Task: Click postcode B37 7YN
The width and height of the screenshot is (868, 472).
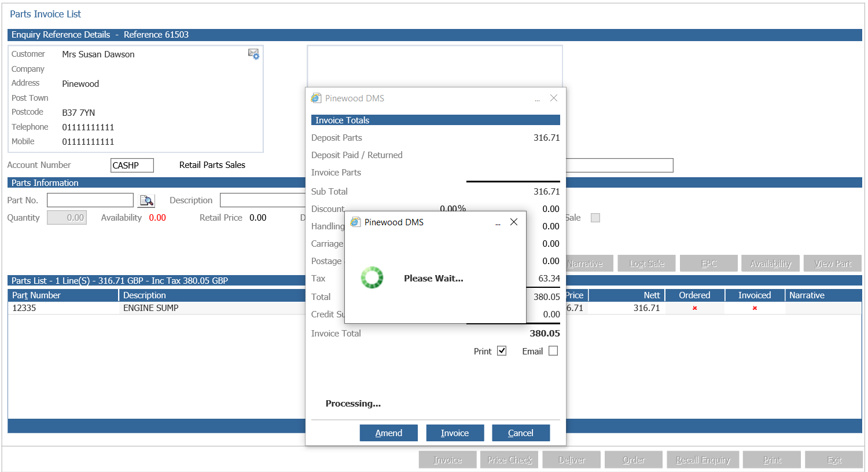Action: click(79, 113)
